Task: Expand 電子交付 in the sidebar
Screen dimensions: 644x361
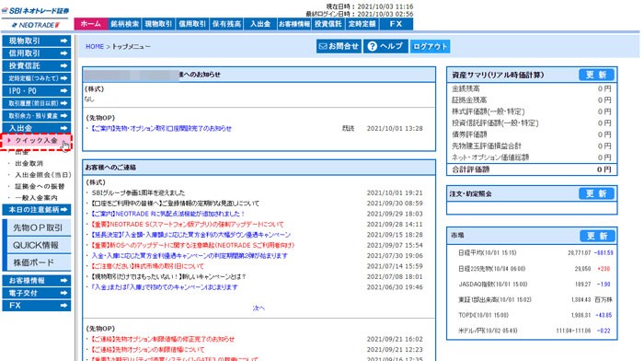Action: point(37,293)
